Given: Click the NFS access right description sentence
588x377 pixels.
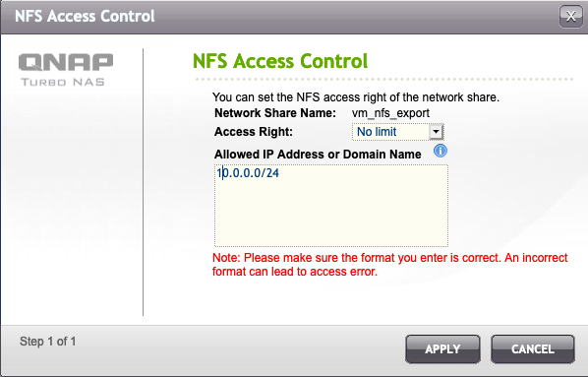Looking at the screenshot, I should coord(356,97).
